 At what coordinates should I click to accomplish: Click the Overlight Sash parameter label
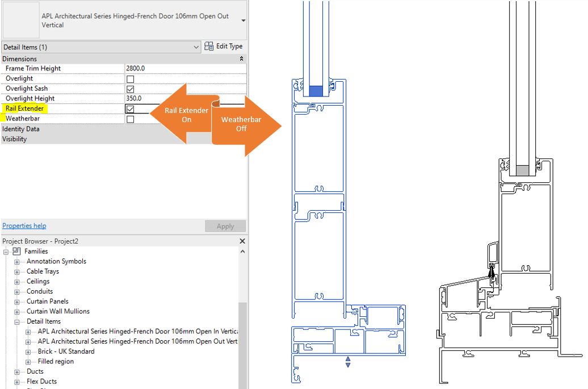tap(27, 89)
